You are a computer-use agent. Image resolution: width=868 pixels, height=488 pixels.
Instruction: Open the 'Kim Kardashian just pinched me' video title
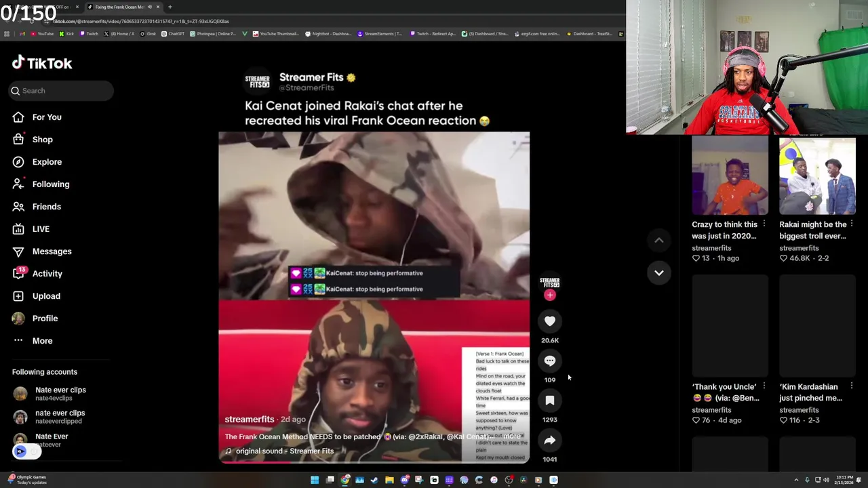pos(811,392)
